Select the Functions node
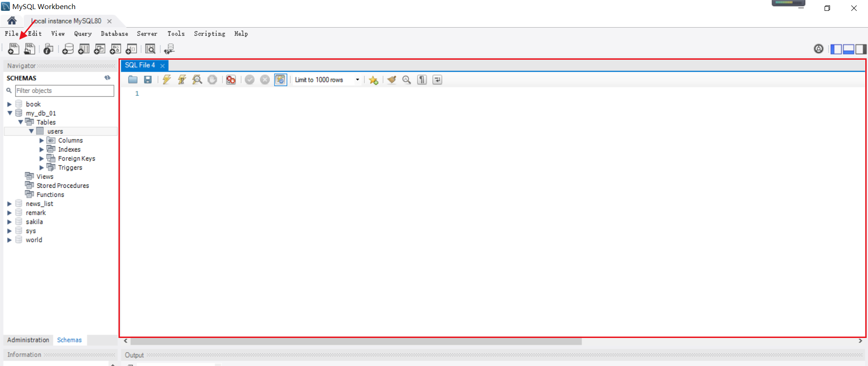Viewport: 868px width, 366px height. tap(50, 195)
